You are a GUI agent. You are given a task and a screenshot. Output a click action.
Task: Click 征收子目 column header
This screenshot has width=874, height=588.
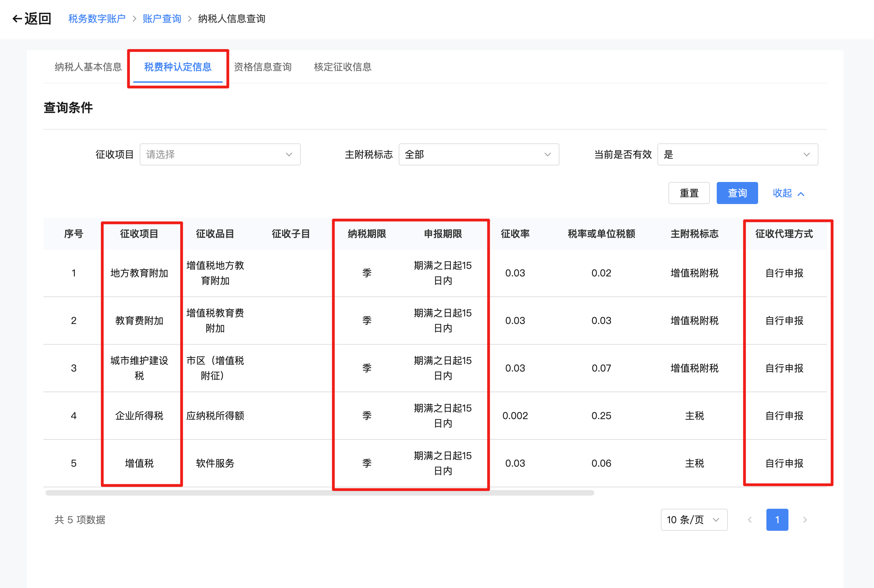pos(291,234)
